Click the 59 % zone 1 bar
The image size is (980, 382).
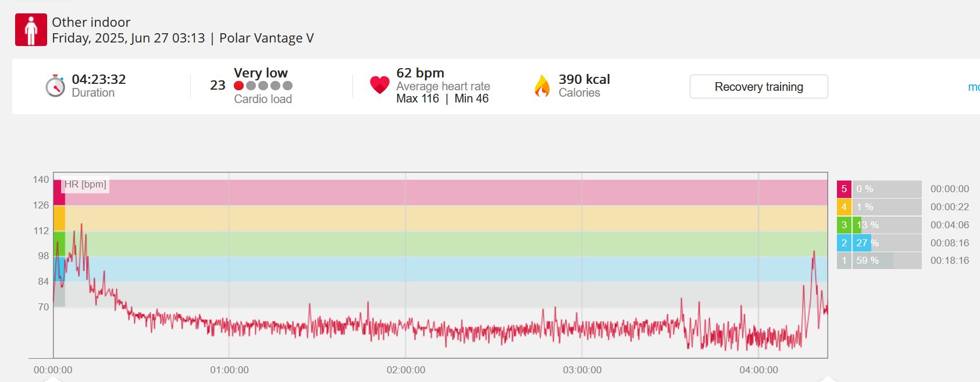887,260
